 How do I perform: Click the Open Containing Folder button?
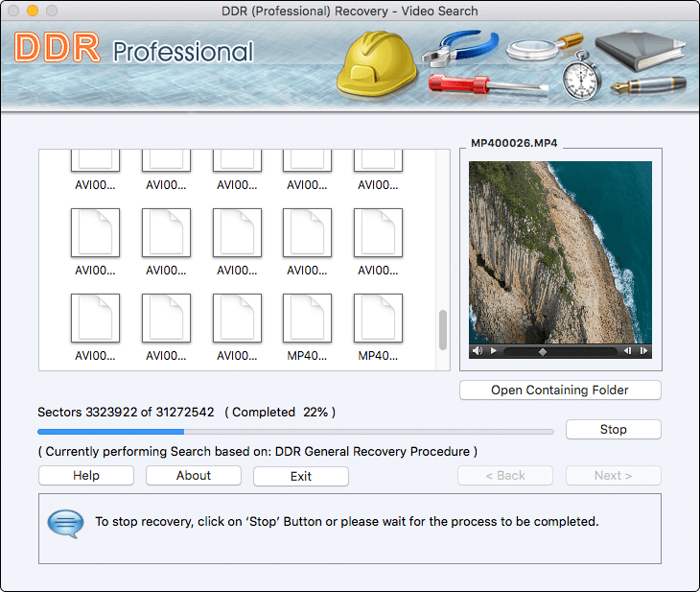tap(560, 391)
